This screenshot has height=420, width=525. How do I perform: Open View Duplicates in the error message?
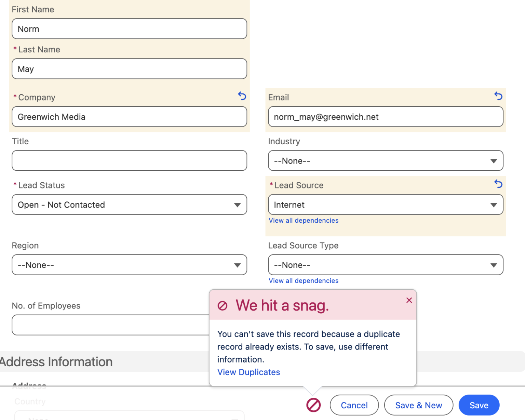[x=248, y=372]
